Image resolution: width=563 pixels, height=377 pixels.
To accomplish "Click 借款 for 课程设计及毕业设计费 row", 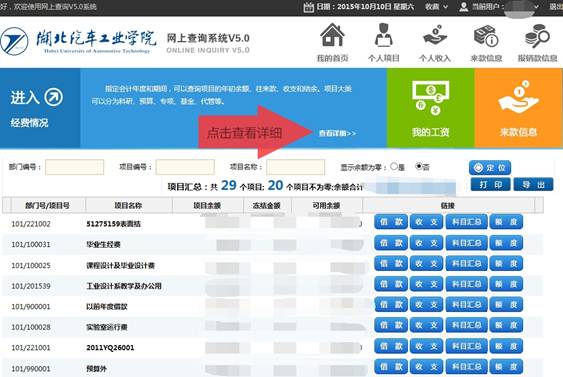I will pos(391,264).
